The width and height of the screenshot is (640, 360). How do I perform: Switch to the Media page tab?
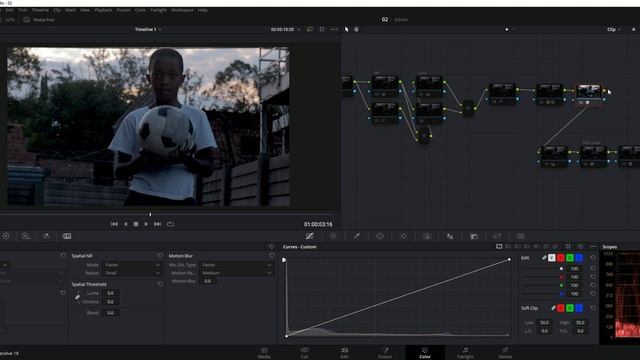click(264, 353)
